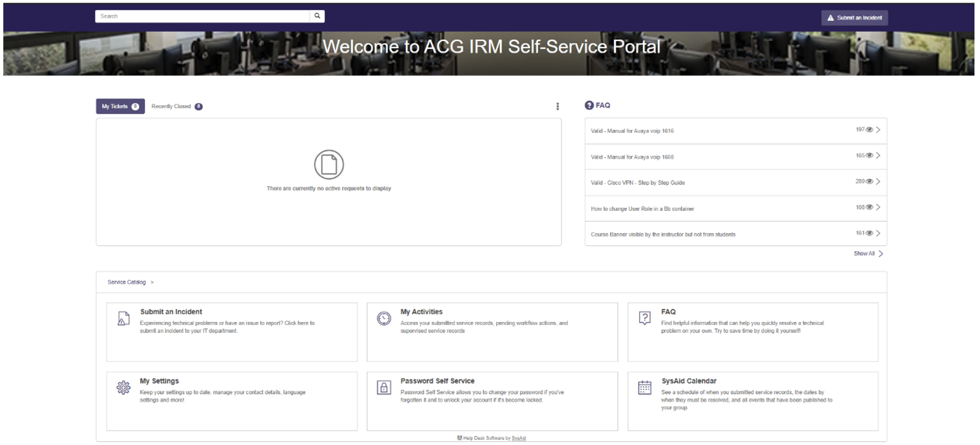980x445 pixels.
Task: Click Show All under FAQ list
Action: 868,254
